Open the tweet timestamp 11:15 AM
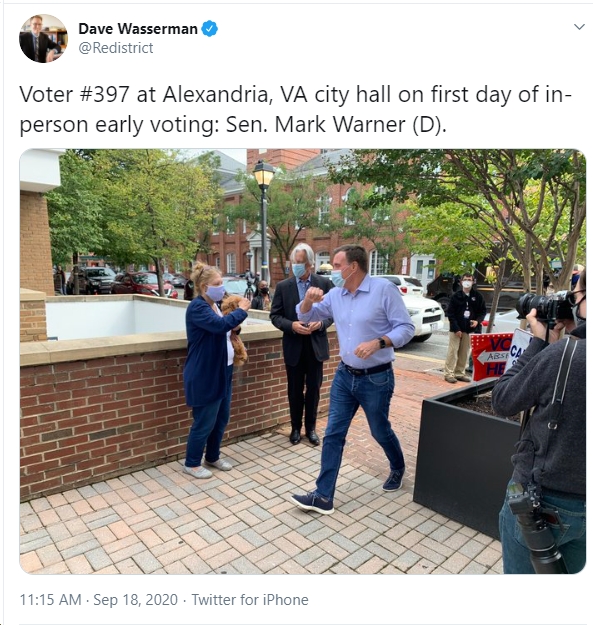 click(50, 599)
